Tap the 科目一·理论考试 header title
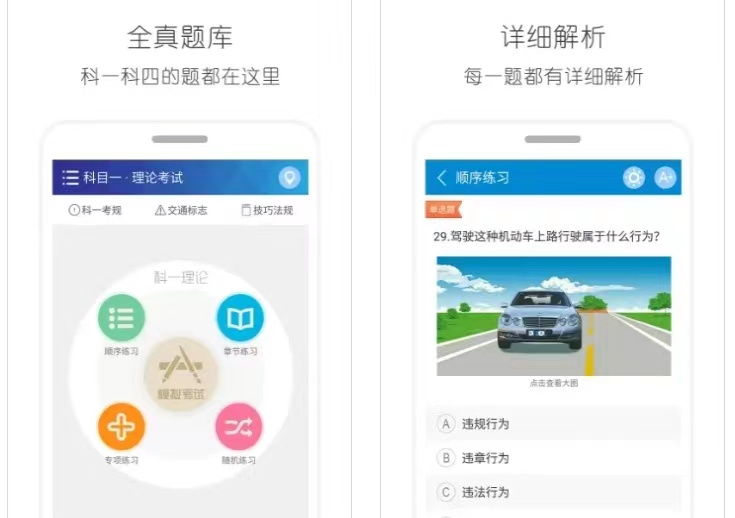The width and height of the screenshot is (735, 518). coord(133,178)
